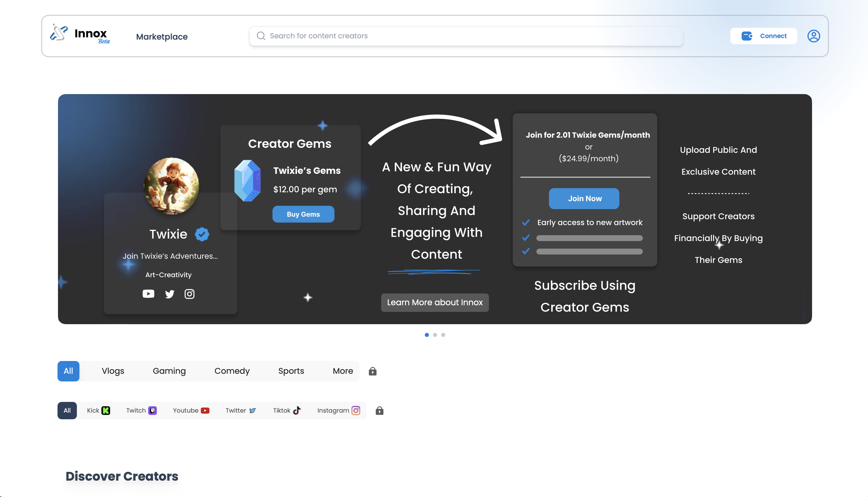Select the second carousel dot
The image size is (868, 497).
coord(435,335)
